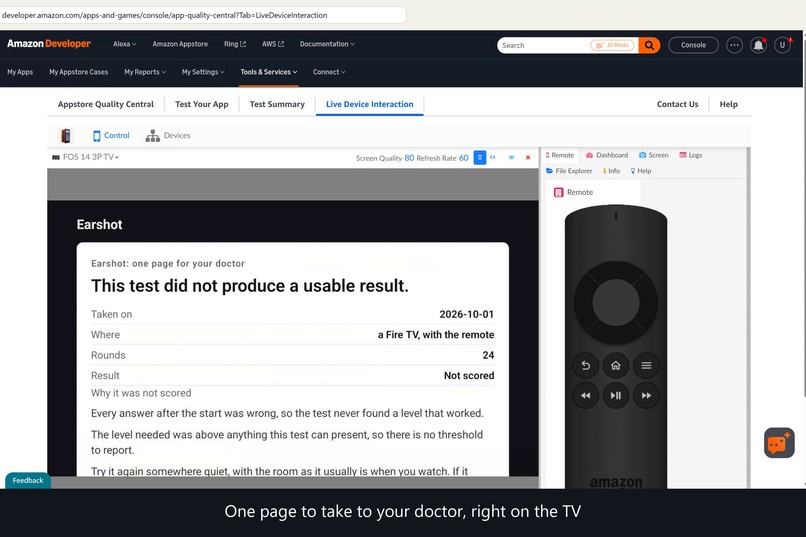Click the portrait orientation icon in device toolbar

point(480,158)
